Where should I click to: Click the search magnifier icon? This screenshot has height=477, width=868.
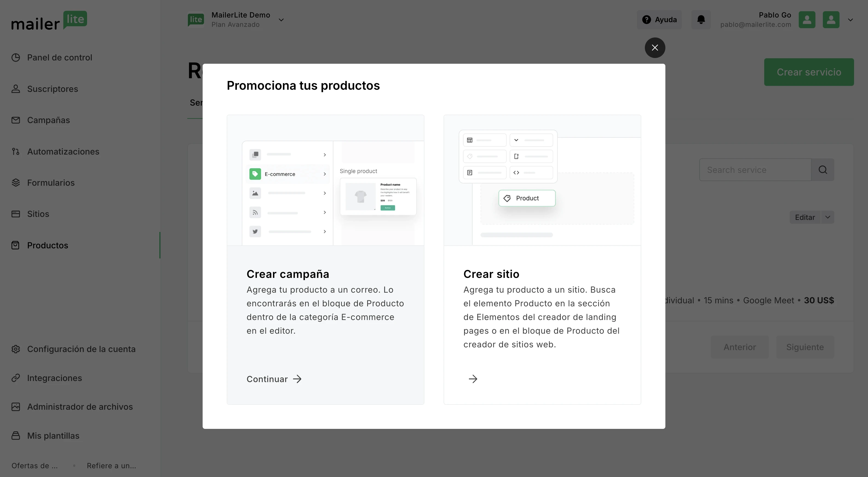click(x=823, y=170)
